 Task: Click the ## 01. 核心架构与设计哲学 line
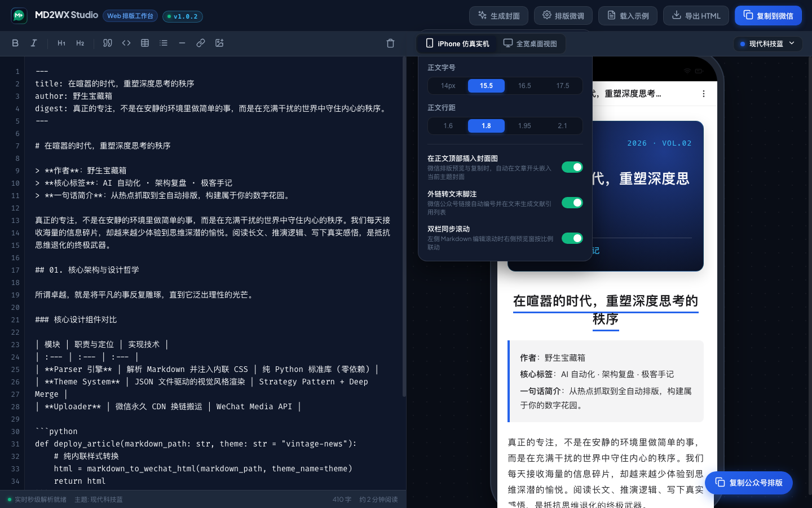point(87,270)
